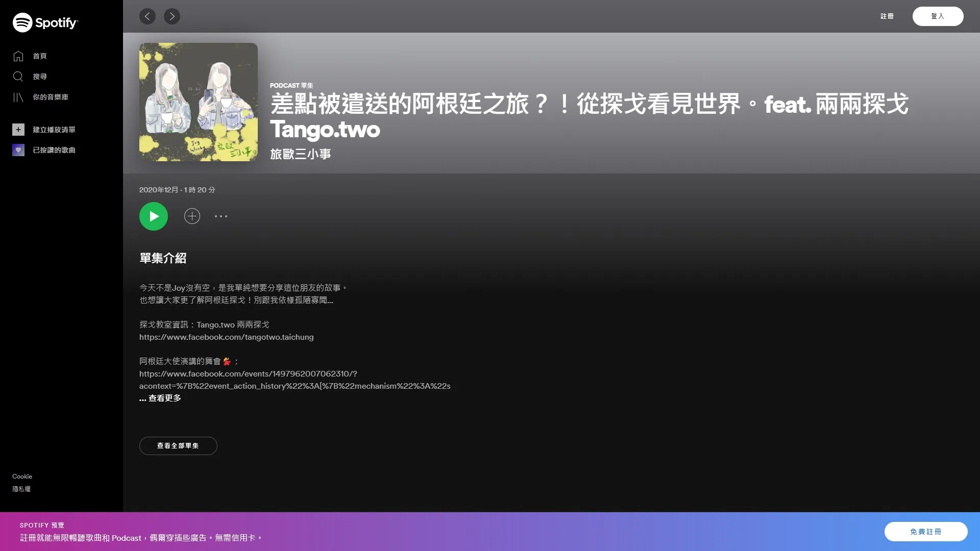Click the 建立播放清單 plus icon
This screenshot has width=980, height=551.
[x=18, y=130]
